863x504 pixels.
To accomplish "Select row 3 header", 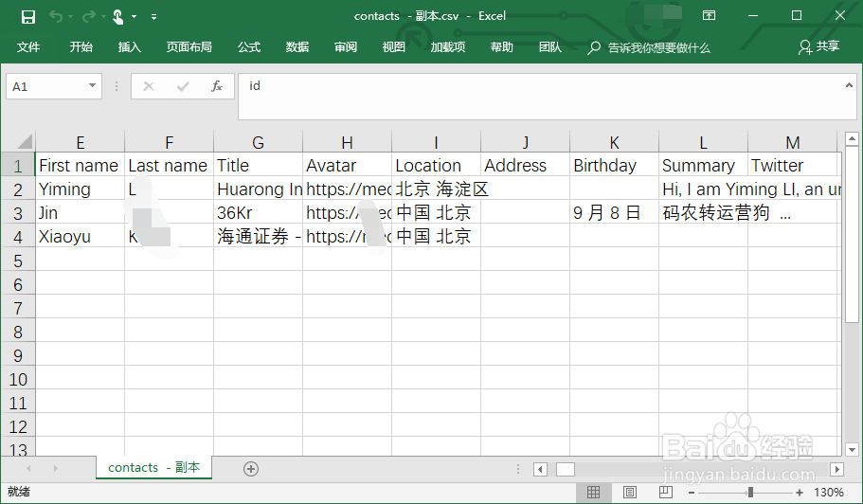I will pyautogui.click(x=18, y=213).
